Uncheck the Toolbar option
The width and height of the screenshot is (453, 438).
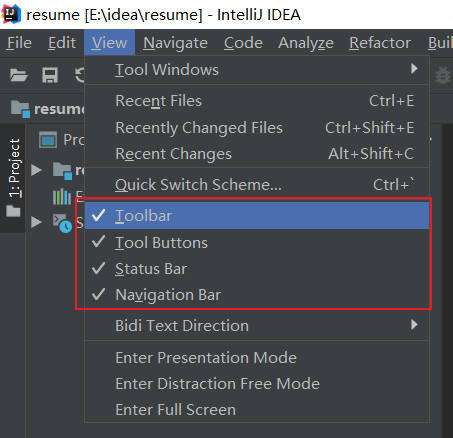(257, 216)
